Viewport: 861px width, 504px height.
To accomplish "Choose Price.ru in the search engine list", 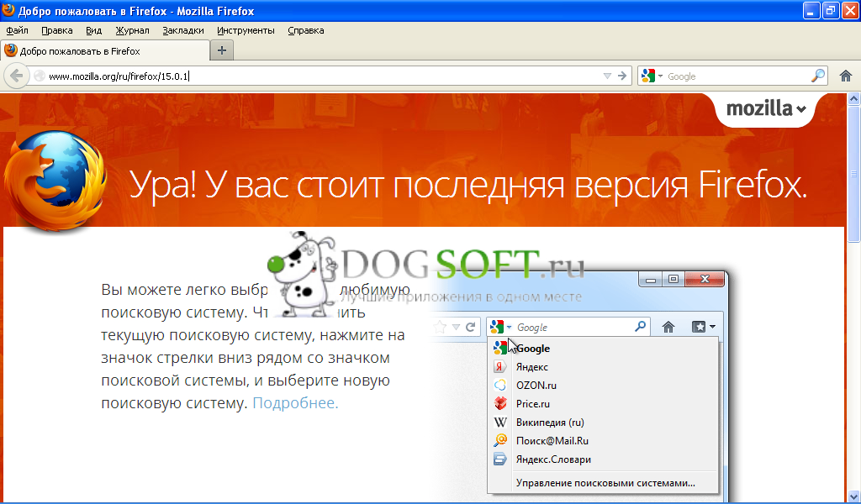I will tap(603, 404).
